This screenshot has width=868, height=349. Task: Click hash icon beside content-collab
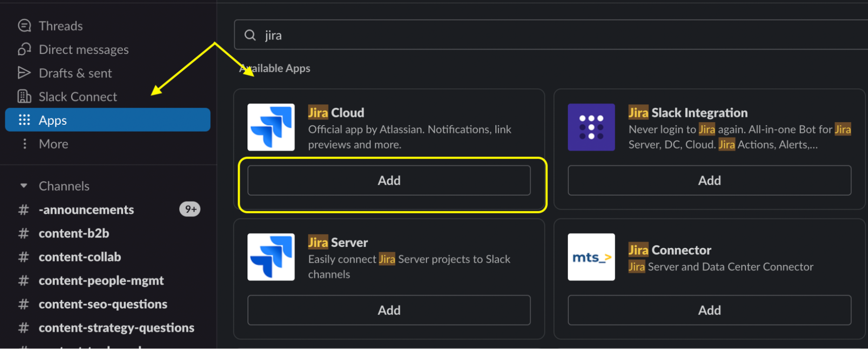pos(23,257)
